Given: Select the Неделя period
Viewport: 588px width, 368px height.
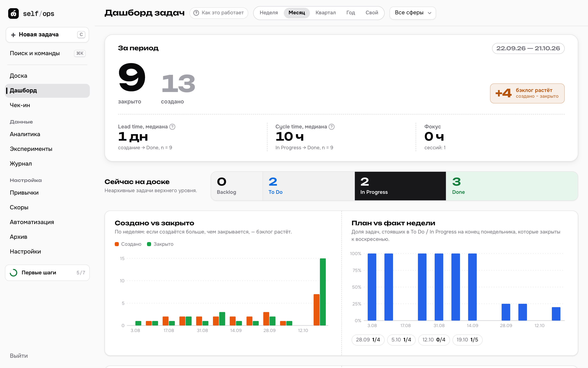Looking at the screenshot, I should coord(268,13).
